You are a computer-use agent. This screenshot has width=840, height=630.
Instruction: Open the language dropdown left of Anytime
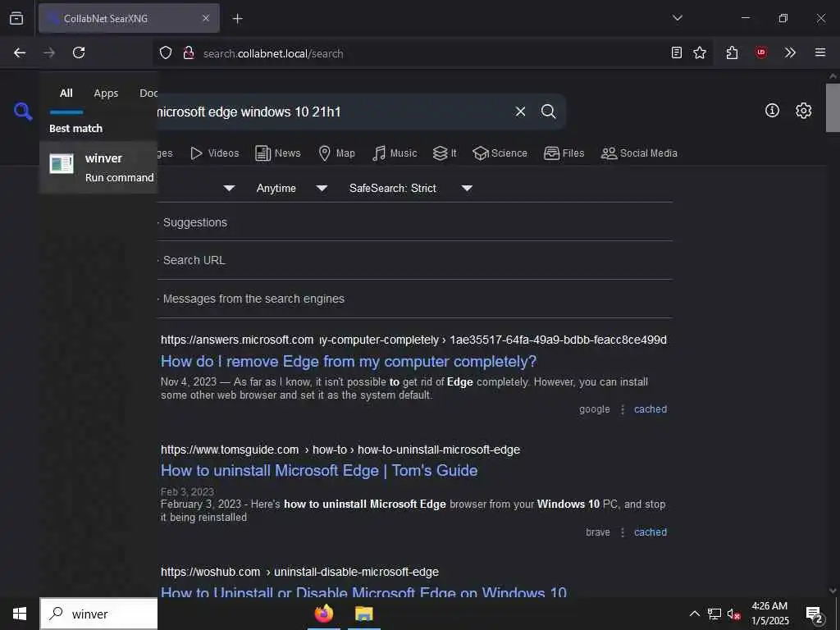[x=229, y=188]
